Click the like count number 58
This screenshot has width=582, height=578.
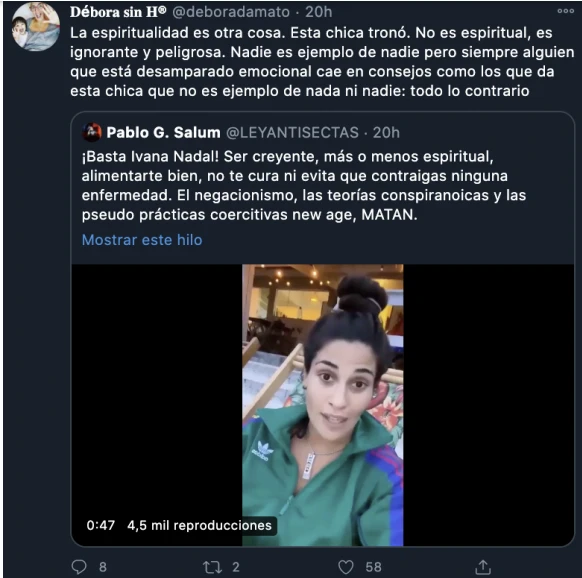(373, 567)
